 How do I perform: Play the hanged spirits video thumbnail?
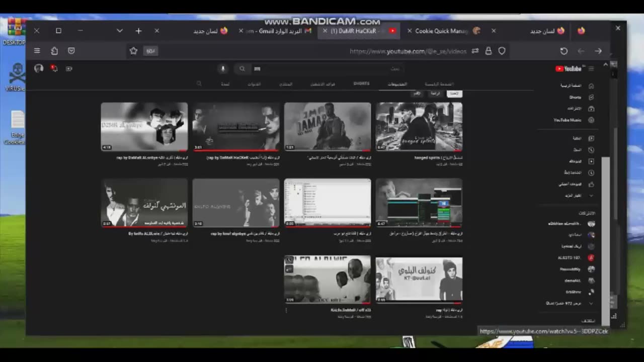[419, 127]
